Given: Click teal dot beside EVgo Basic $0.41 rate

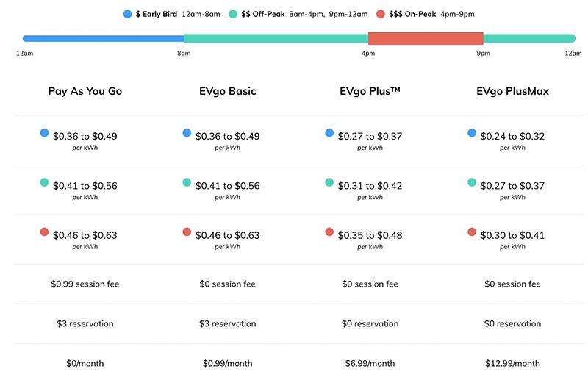Looking at the screenshot, I should [187, 182].
